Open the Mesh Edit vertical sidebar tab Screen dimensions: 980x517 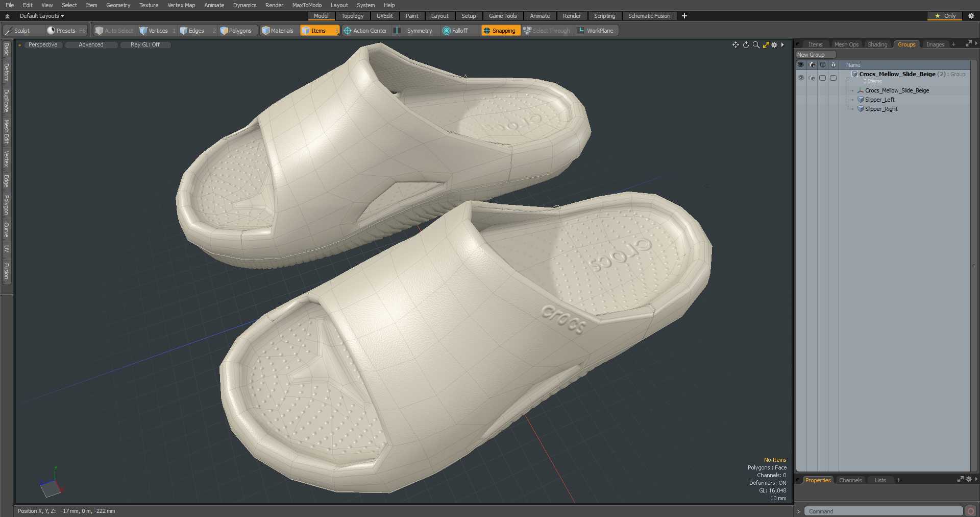(x=7, y=132)
